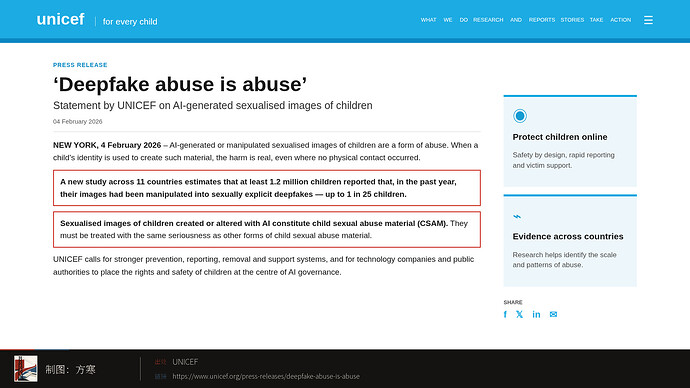Click the 'Deepfake abuse is abuse' headline
The image size is (690, 388).
click(x=180, y=84)
